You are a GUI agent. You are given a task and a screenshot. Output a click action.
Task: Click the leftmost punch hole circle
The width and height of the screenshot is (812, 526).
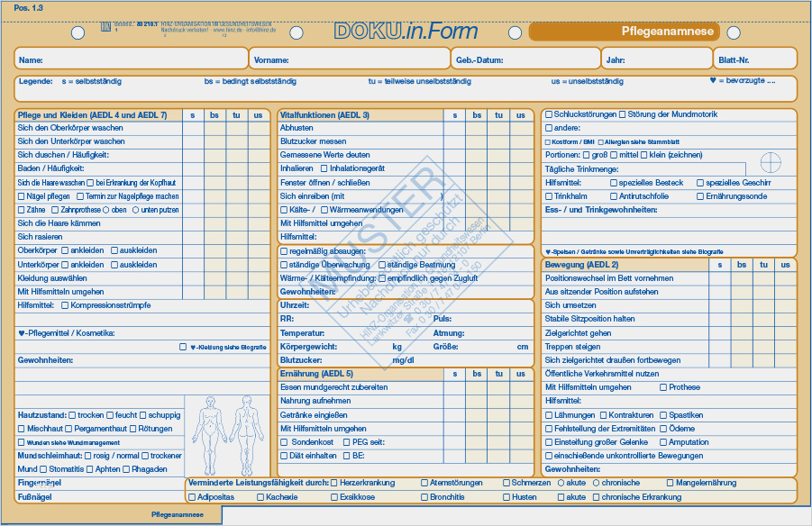(78, 33)
